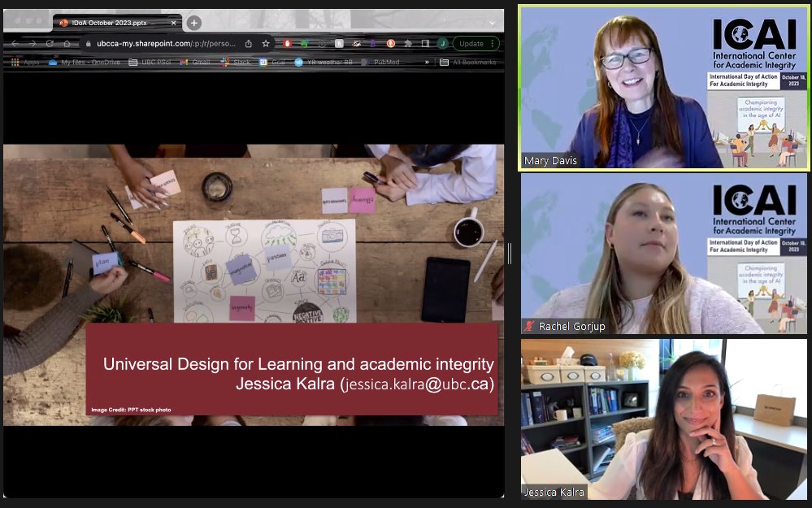Open the J profile avatar
This screenshot has height=508, width=812.
[442, 44]
